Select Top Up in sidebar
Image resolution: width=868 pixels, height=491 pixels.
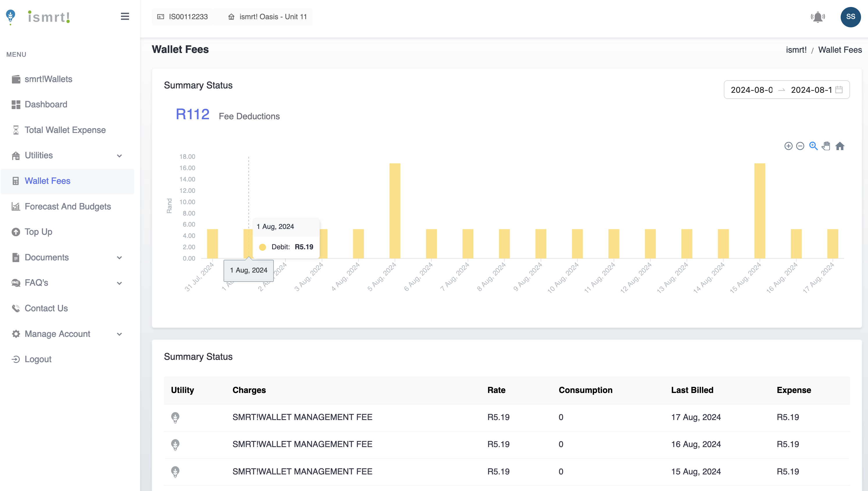point(38,232)
